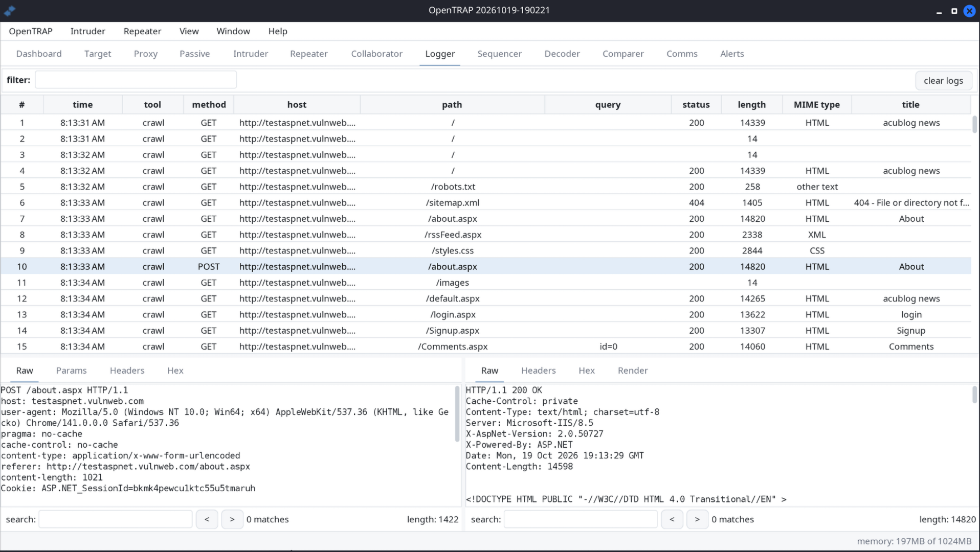Open request Params tab
The image size is (980, 552).
tap(72, 371)
